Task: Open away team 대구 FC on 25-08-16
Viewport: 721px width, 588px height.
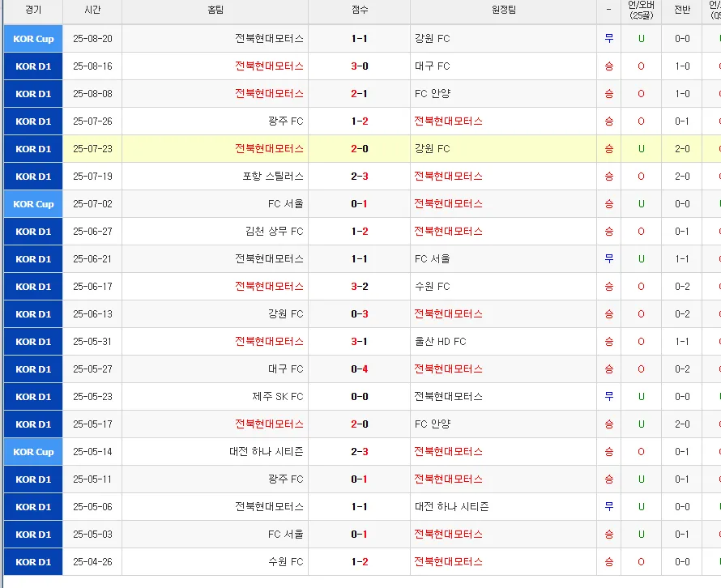Action: coord(433,66)
